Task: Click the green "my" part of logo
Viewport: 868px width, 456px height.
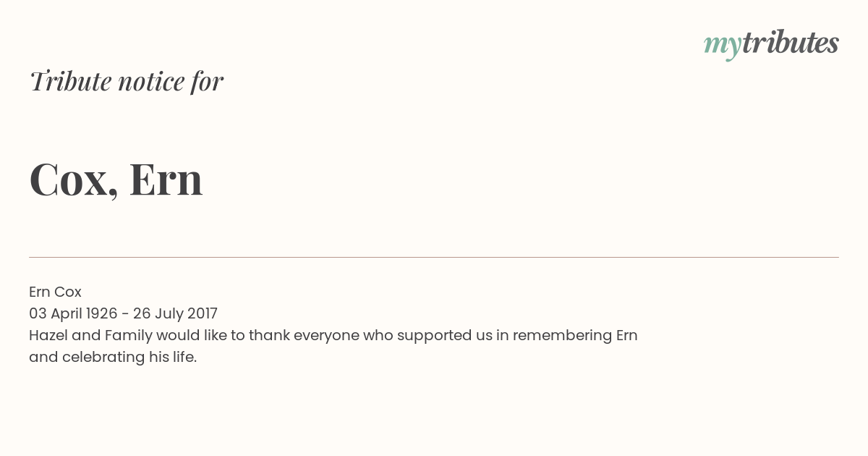Action: click(722, 48)
